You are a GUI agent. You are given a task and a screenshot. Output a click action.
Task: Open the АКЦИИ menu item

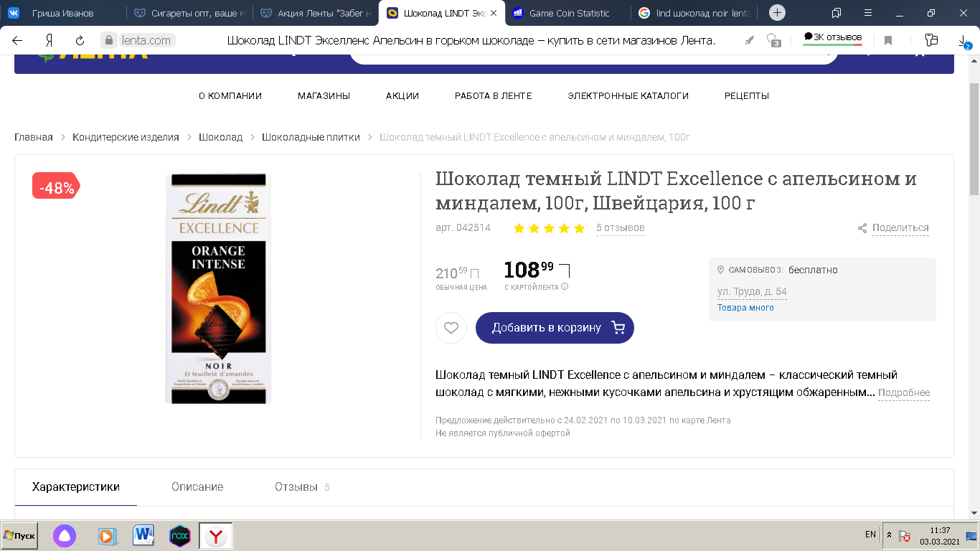click(x=402, y=96)
